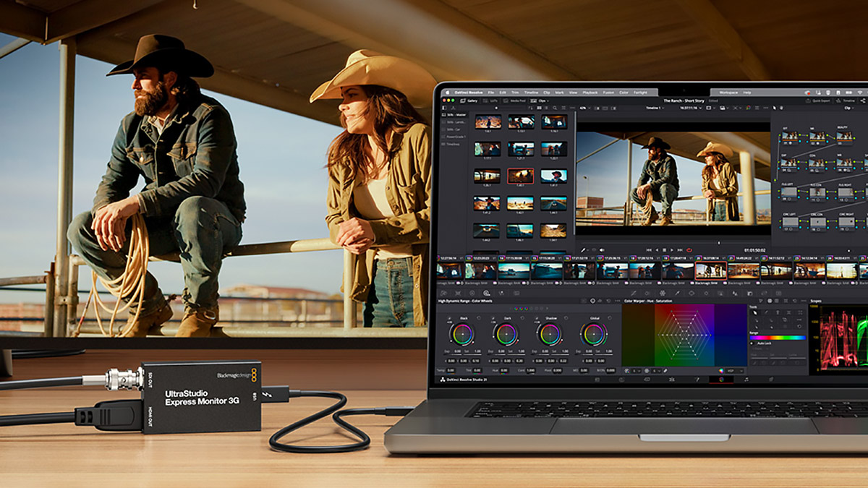
Task: Open Qualifier eyedropper palette icon
Action: (678, 293)
